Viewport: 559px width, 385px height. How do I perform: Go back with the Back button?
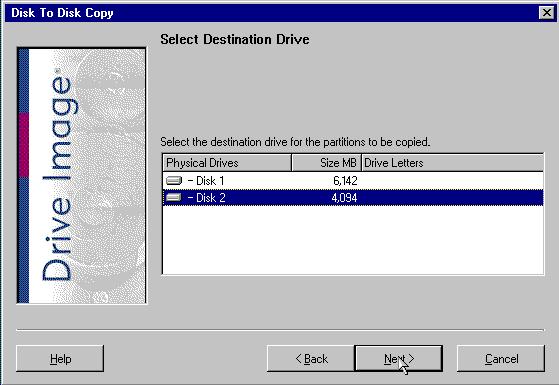[x=311, y=358]
